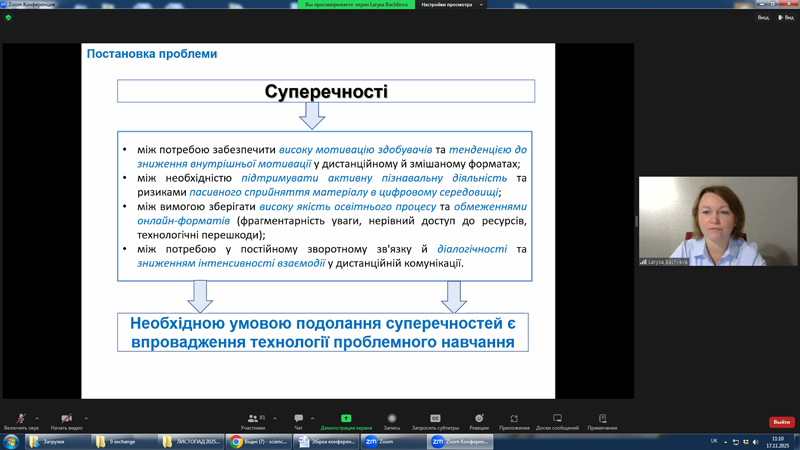Image resolution: width=800 pixels, height=450 pixels.
Task: Open the Apps icon in toolbar
Action: tap(514, 419)
